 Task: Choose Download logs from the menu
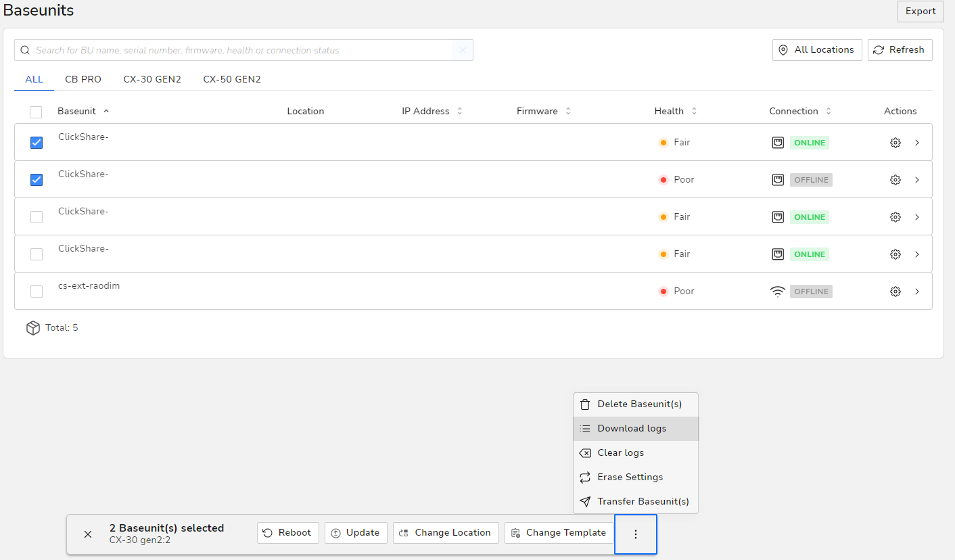pyautogui.click(x=632, y=429)
